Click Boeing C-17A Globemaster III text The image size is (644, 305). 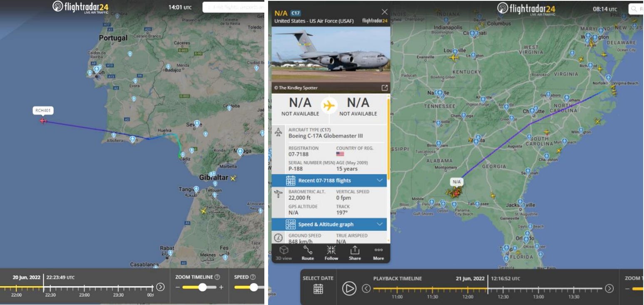[326, 136]
